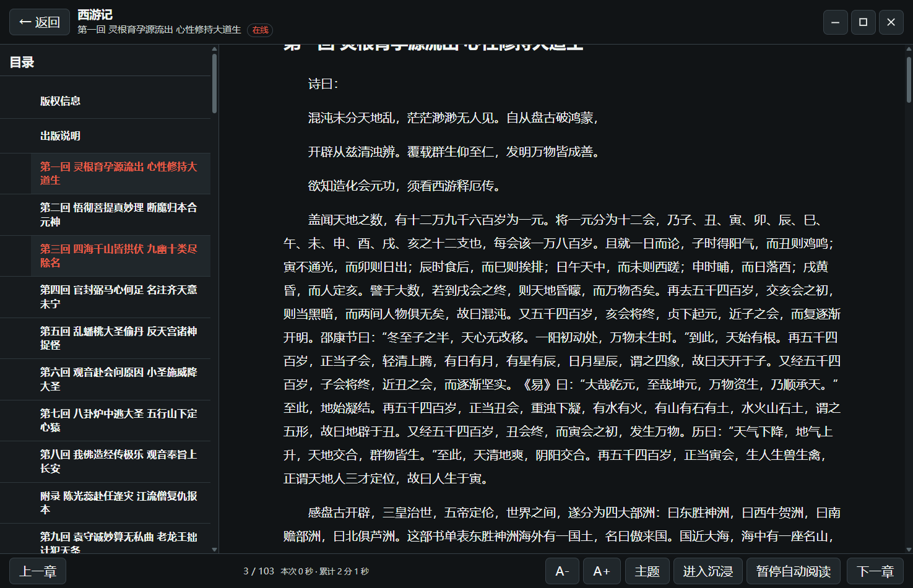Enter immersive mode via 进入沉浸
913x588 pixels.
707,571
